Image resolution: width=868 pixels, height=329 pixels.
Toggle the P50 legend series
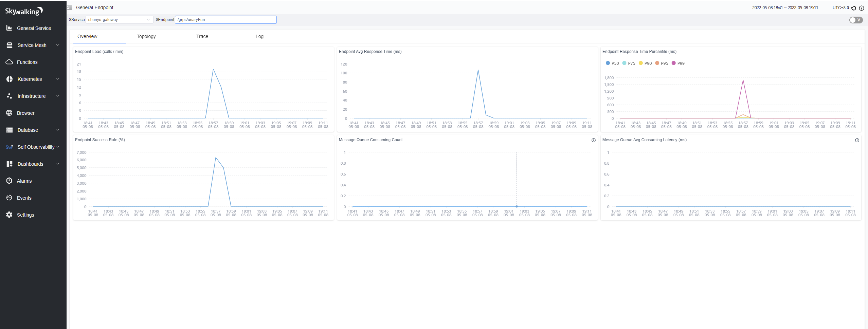[x=612, y=63]
